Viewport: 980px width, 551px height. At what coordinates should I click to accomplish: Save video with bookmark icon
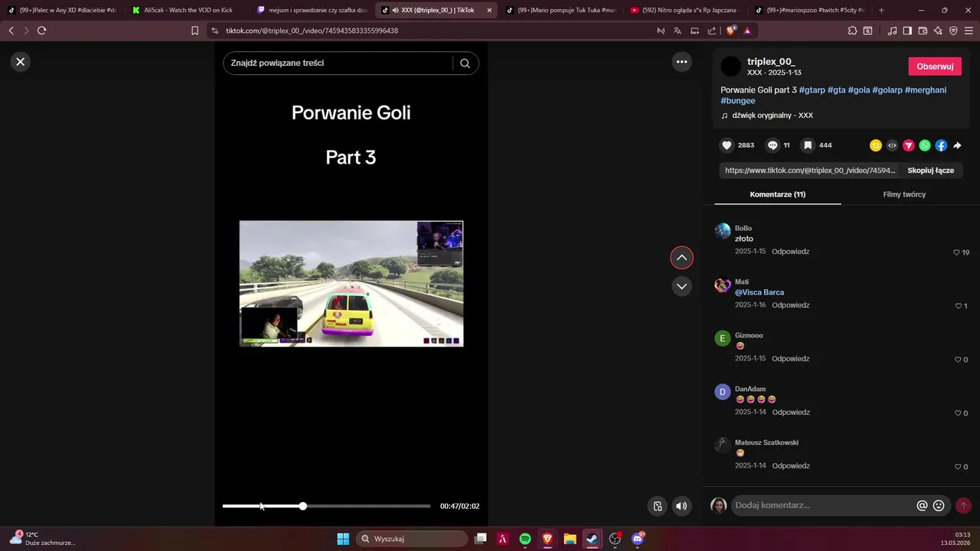tap(808, 145)
